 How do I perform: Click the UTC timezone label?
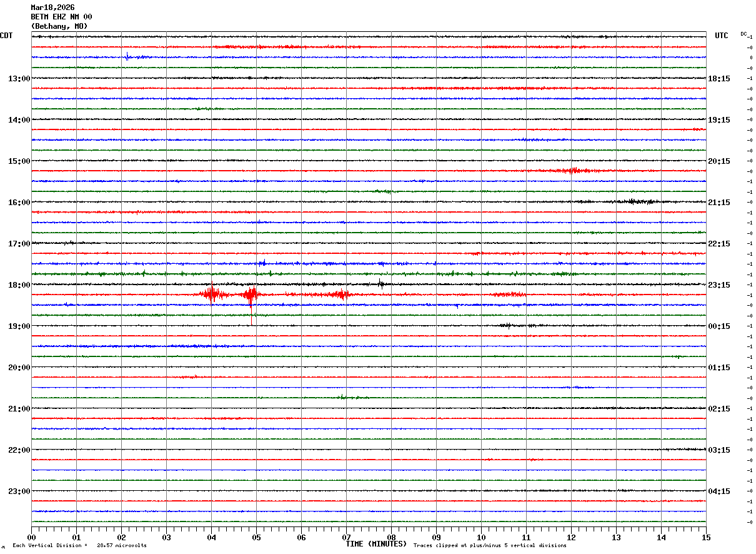722,36
